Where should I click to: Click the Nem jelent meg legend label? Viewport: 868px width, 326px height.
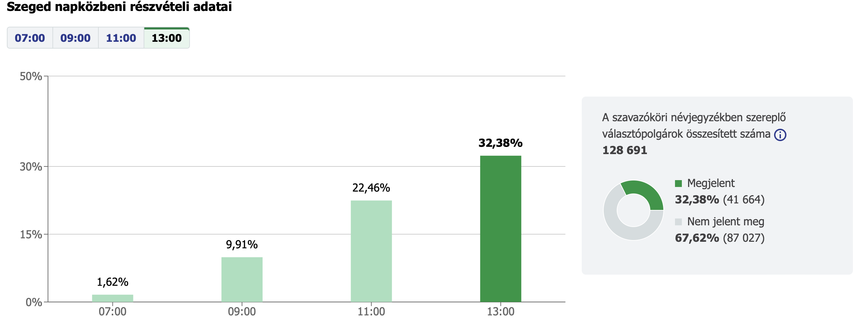[x=726, y=222]
